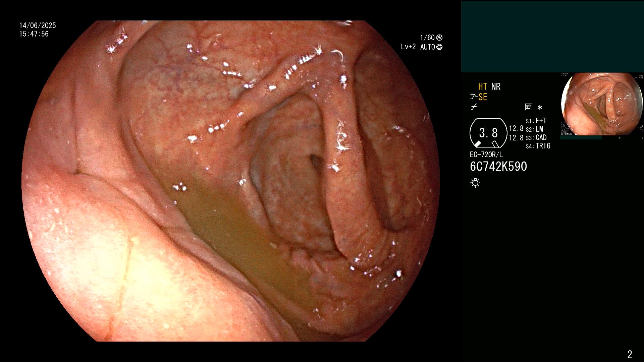
Task: Click the upper 12.8 value
Action: (x=516, y=128)
